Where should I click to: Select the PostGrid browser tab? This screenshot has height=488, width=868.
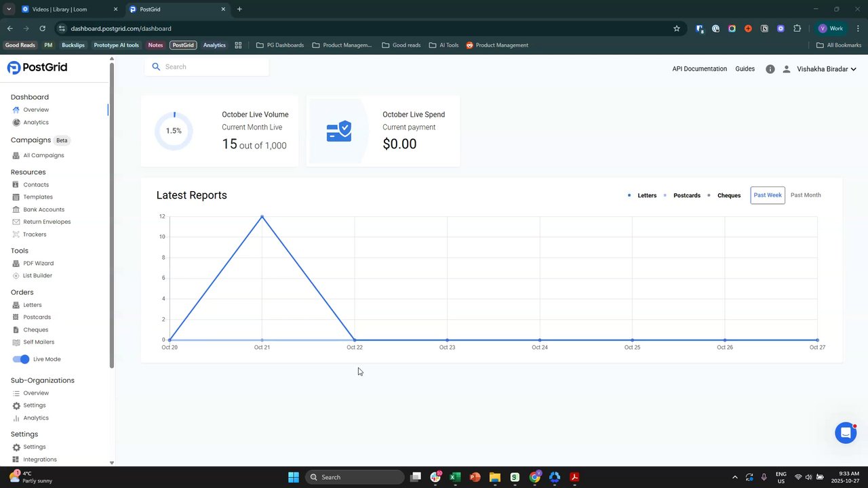click(x=177, y=9)
